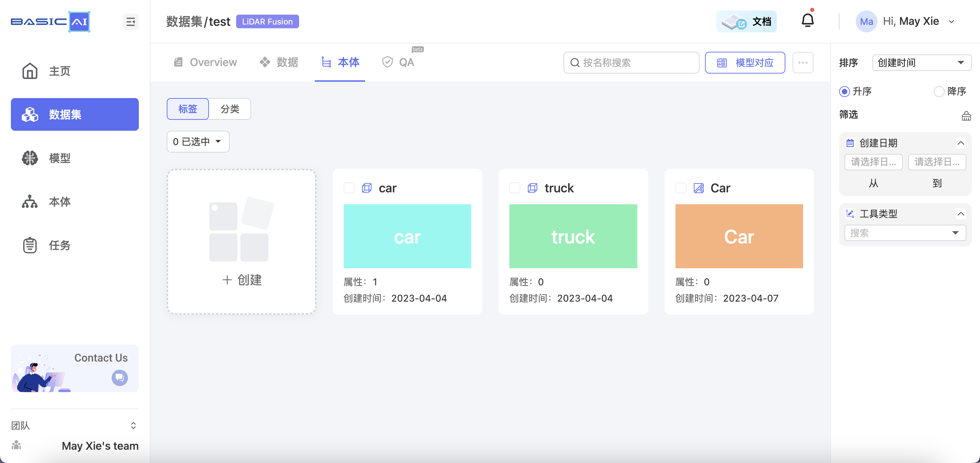Viewport: 980px width, 463px height.
Task: Click the cuboid icon on car card
Action: coord(367,188)
